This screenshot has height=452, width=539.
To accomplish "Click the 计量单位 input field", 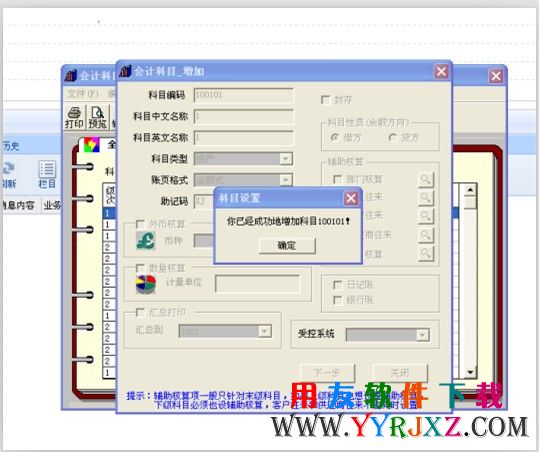I will [x=257, y=284].
